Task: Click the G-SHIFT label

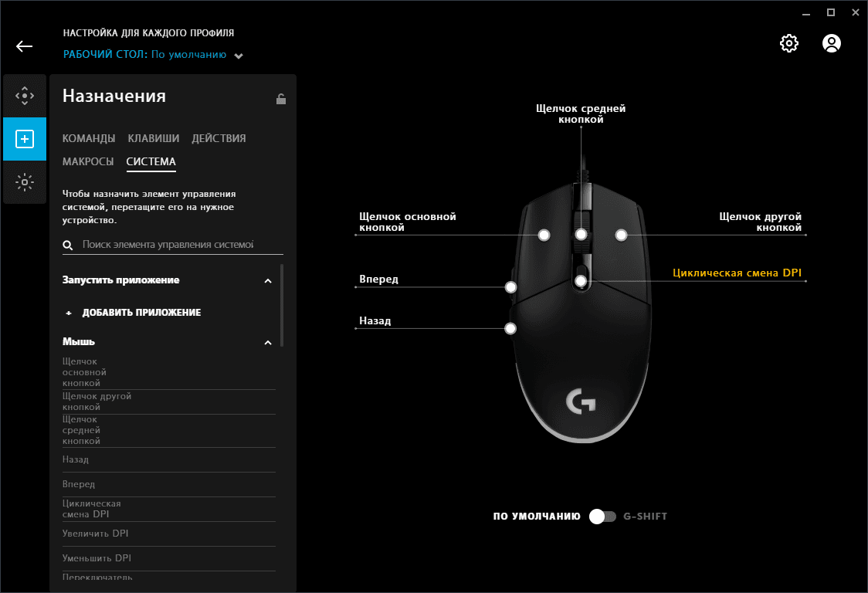Action: [646, 517]
